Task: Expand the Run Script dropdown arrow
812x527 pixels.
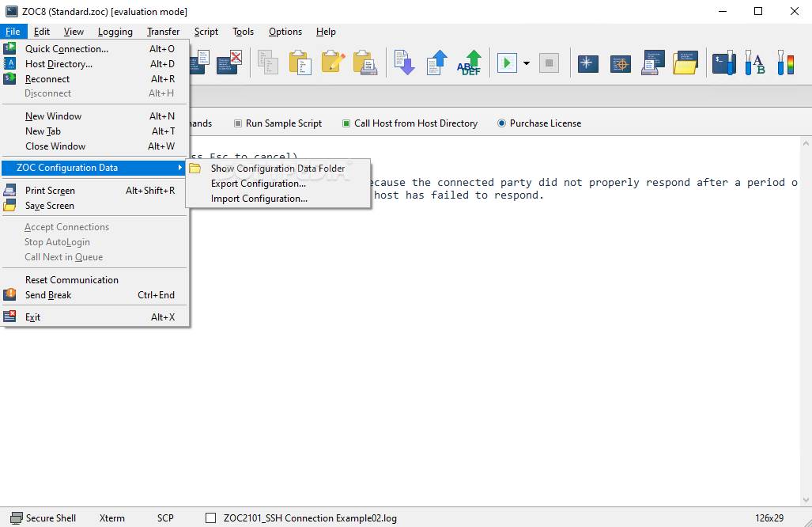Action: (527, 63)
